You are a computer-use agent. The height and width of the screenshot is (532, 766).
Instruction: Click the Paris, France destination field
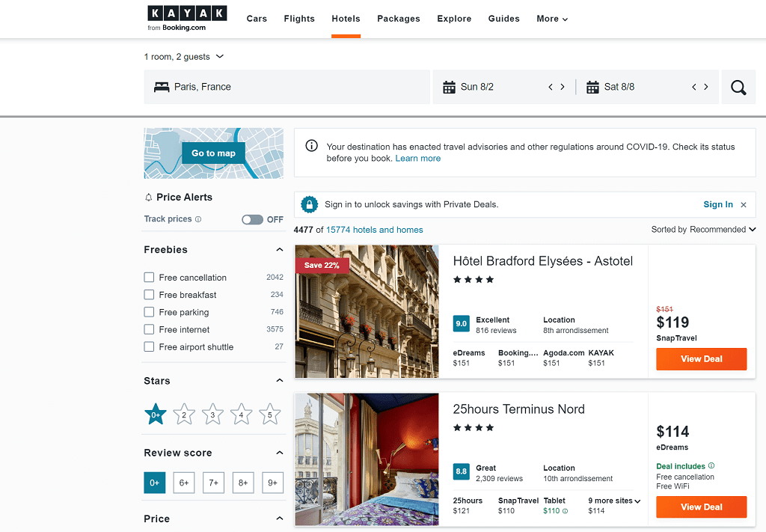[287, 87]
